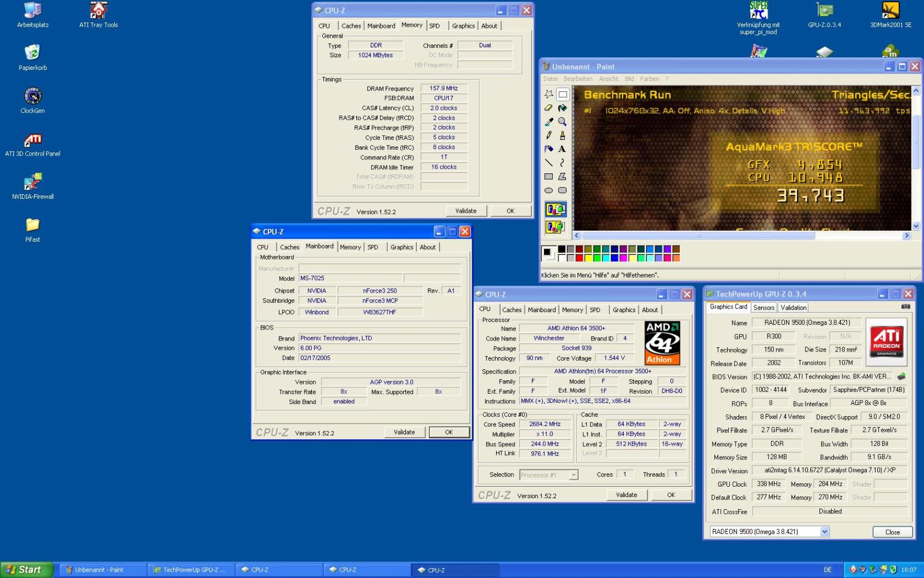Viewport: 924px width, 578px height.
Task: Click the nForce3 250 chipset value
Action: pyautogui.click(x=380, y=291)
